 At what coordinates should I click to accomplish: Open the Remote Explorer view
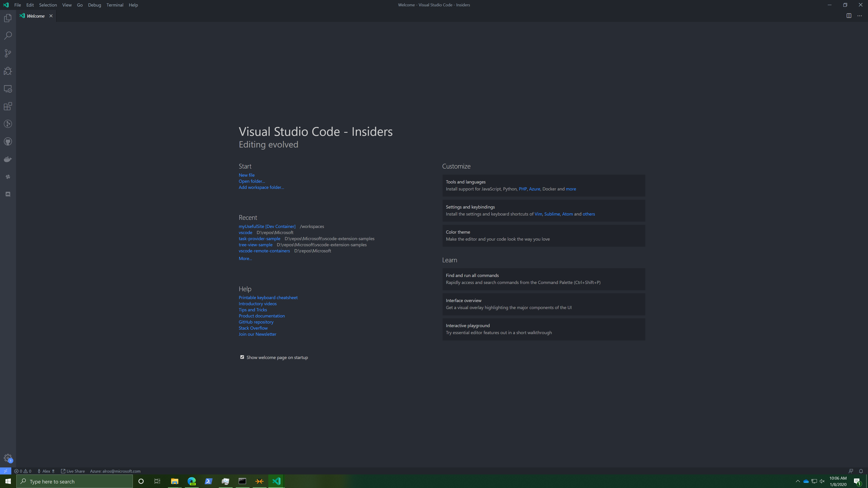7,89
